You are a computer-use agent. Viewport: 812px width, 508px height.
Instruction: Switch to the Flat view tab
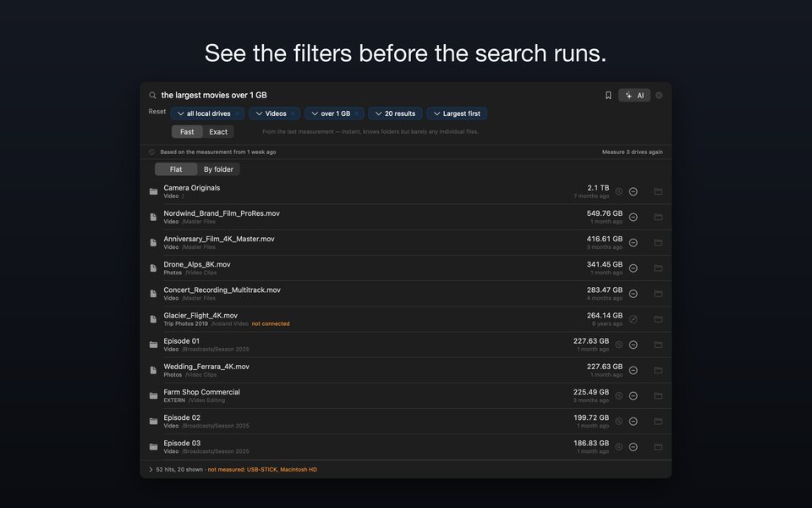point(176,169)
